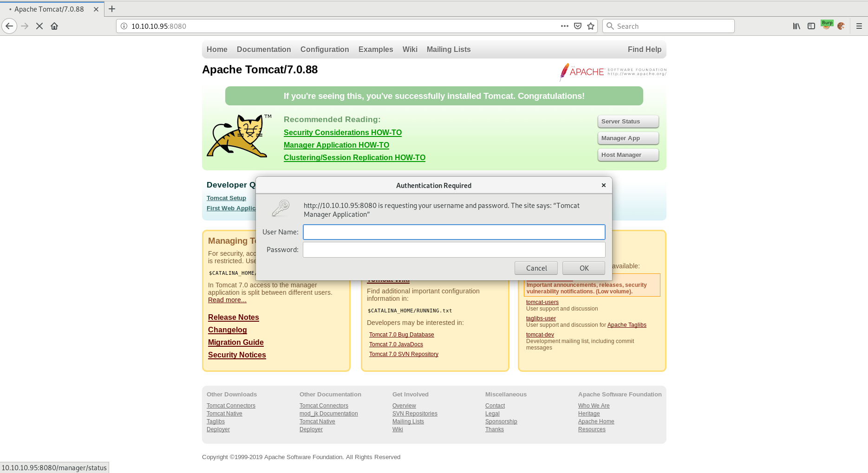Open Tomcat 7.0 SVN Repository link
The width and height of the screenshot is (868, 473).
click(404, 354)
